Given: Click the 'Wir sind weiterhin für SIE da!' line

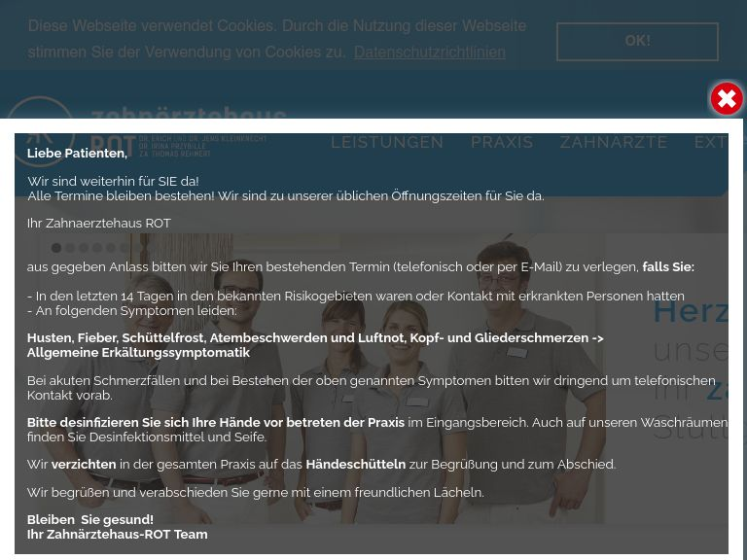Looking at the screenshot, I should pyautogui.click(x=114, y=181).
